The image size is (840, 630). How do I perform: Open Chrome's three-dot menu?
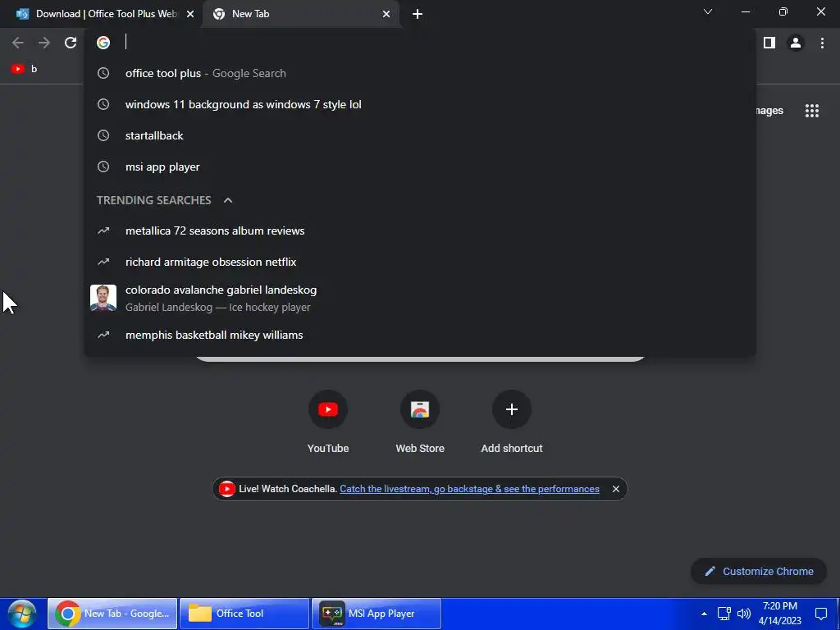(822, 43)
